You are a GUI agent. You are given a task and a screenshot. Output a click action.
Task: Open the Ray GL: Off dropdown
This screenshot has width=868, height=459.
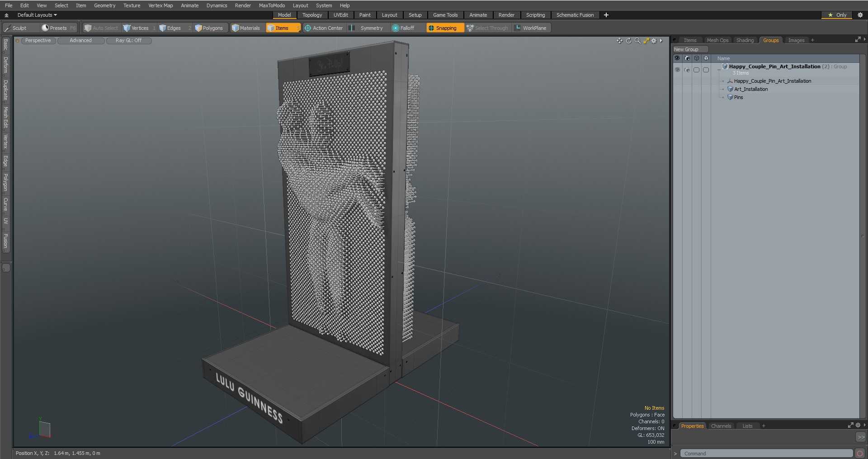click(x=129, y=41)
